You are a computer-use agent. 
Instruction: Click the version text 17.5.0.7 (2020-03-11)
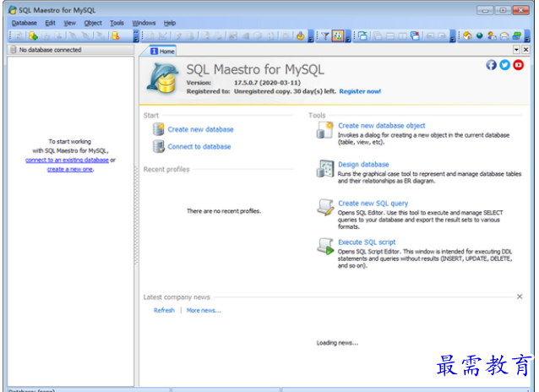coord(267,83)
